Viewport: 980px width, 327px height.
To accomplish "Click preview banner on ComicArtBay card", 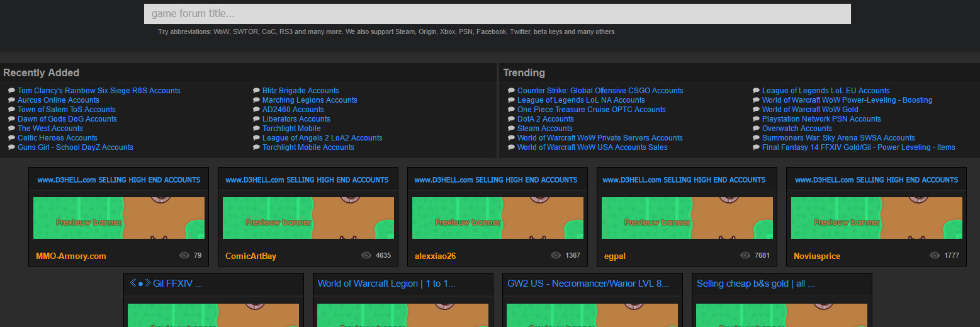I will tap(308, 218).
